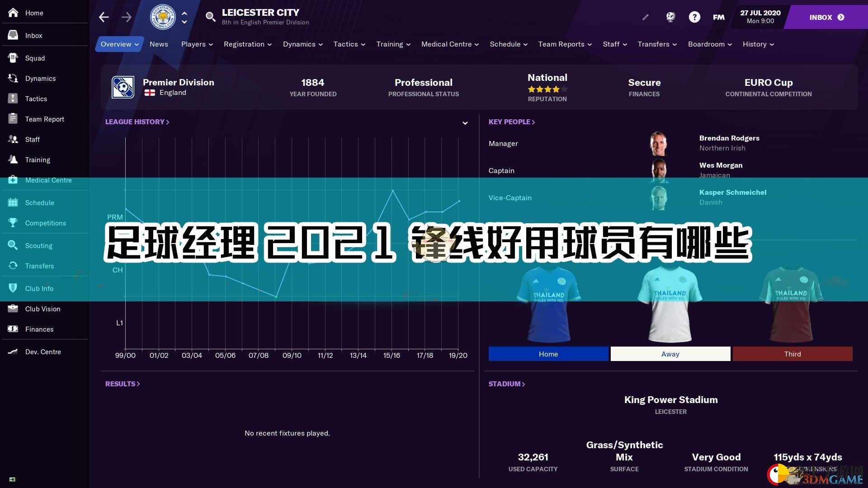The height and width of the screenshot is (488, 868).
Task: Click the small icon at bottom-left corner
Action: tap(12, 479)
